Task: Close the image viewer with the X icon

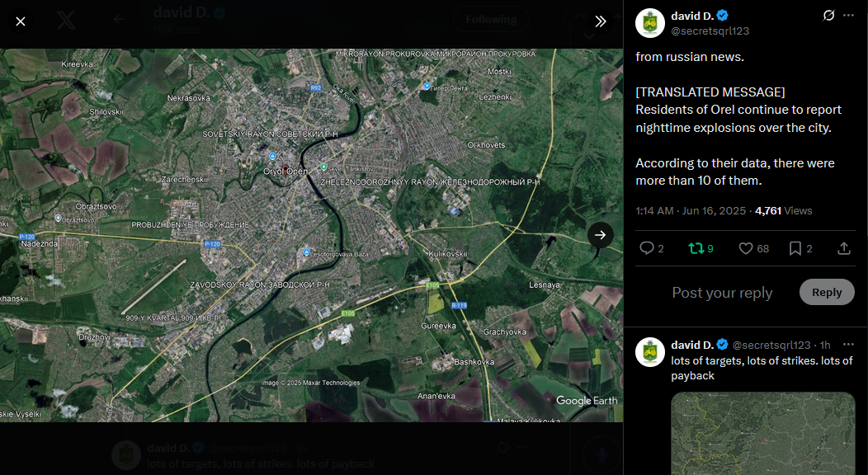Action: (x=21, y=21)
